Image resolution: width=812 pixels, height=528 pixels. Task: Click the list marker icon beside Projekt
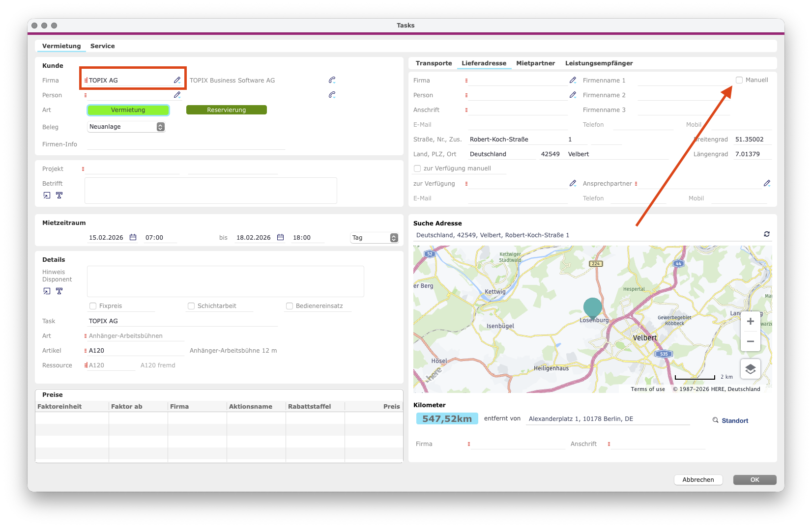[83, 169]
